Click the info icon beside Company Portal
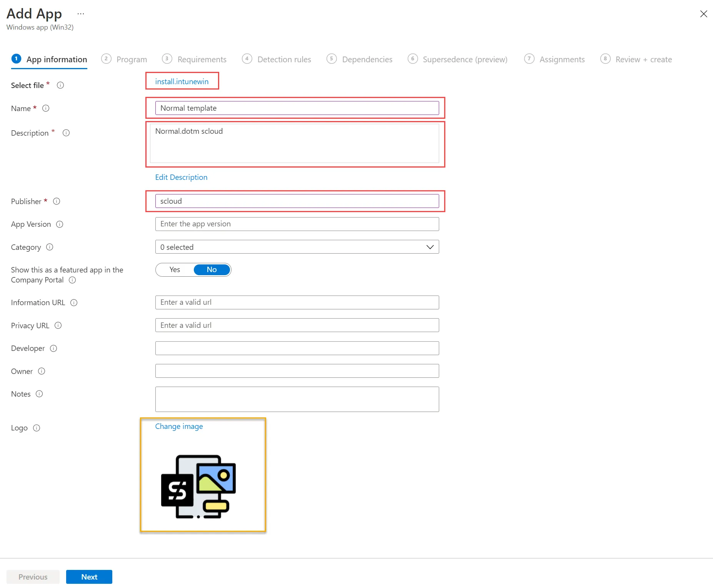The width and height of the screenshot is (713, 588). [72, 280]
